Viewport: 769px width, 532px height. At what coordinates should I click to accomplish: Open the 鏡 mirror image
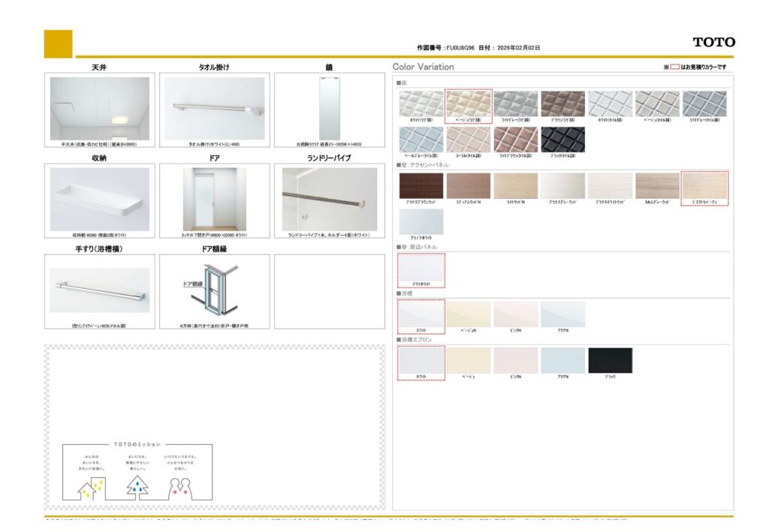point(329,108)
